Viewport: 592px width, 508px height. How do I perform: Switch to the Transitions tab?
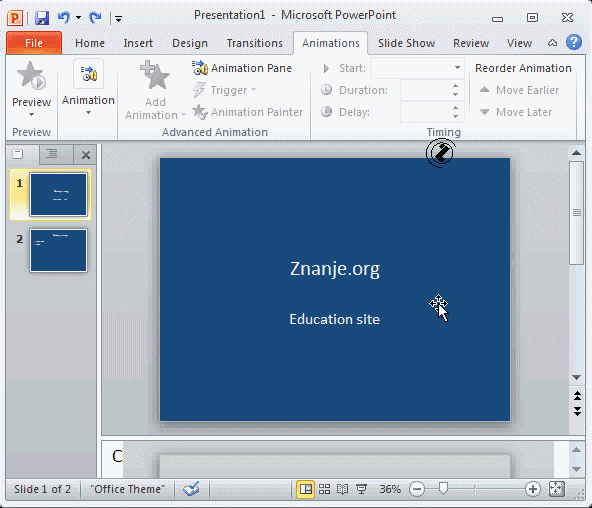(x=254, y=43)
